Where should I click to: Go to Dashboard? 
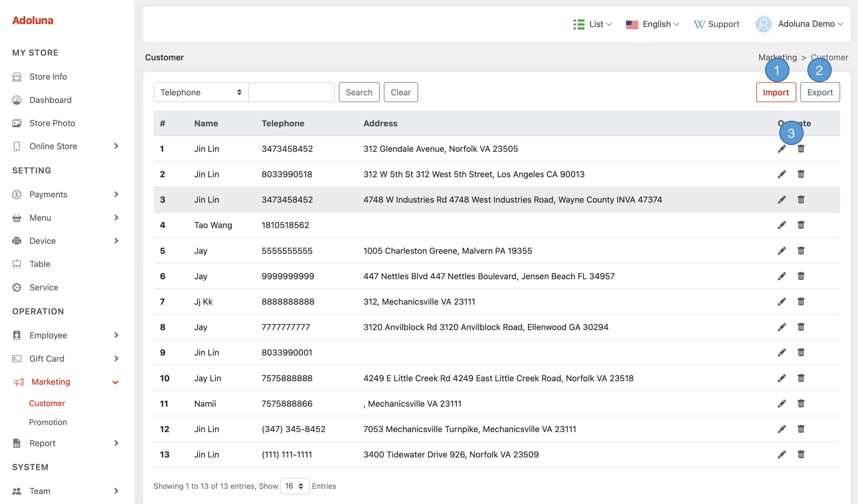pos(50,100)
